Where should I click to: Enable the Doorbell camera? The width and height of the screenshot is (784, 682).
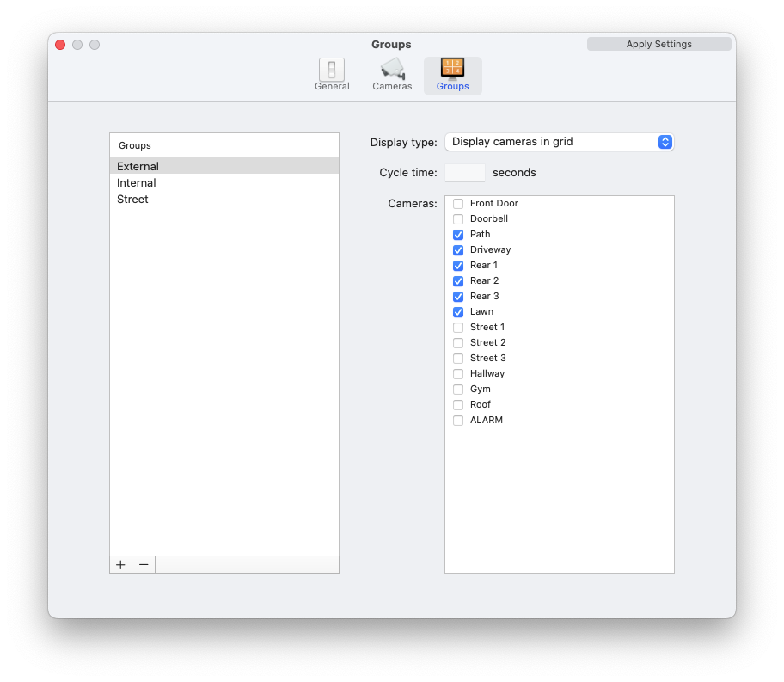pyautogui.click(x=457, y=218)
